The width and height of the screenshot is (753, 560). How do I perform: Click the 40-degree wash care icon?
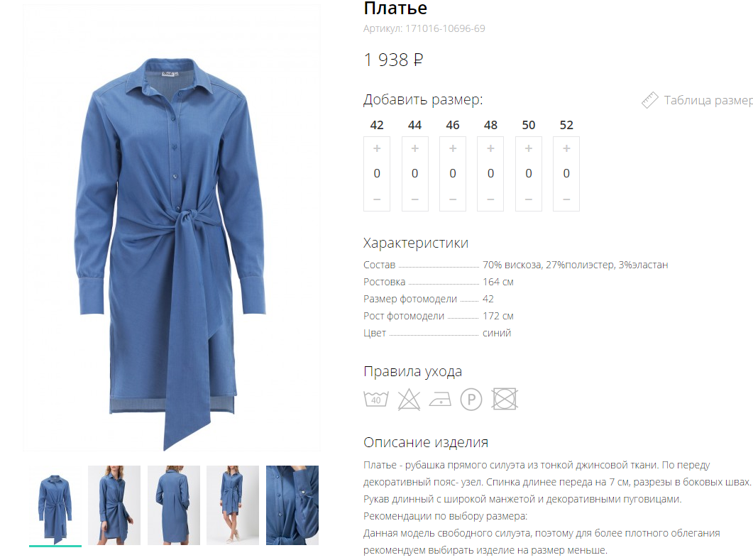pyautogui.click(x=376, y=399)
